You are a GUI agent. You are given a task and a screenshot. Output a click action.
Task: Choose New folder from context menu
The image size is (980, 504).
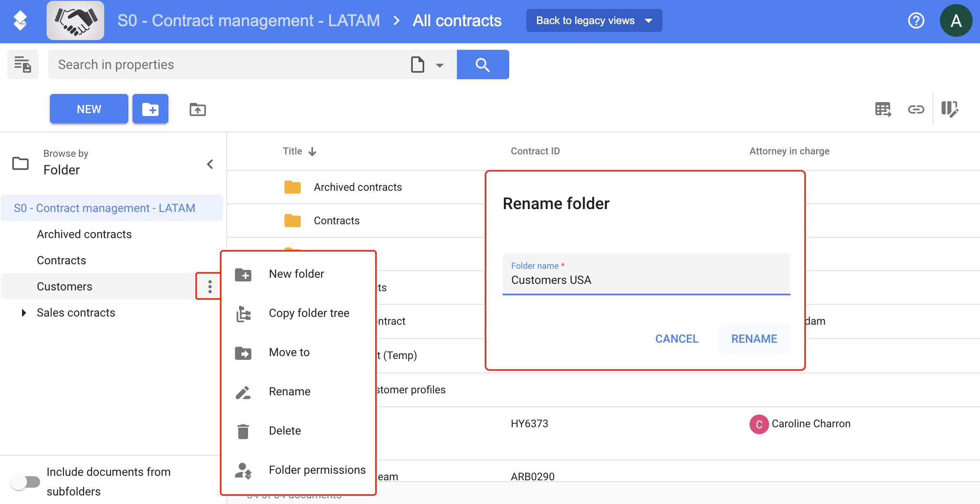(298, 274)
